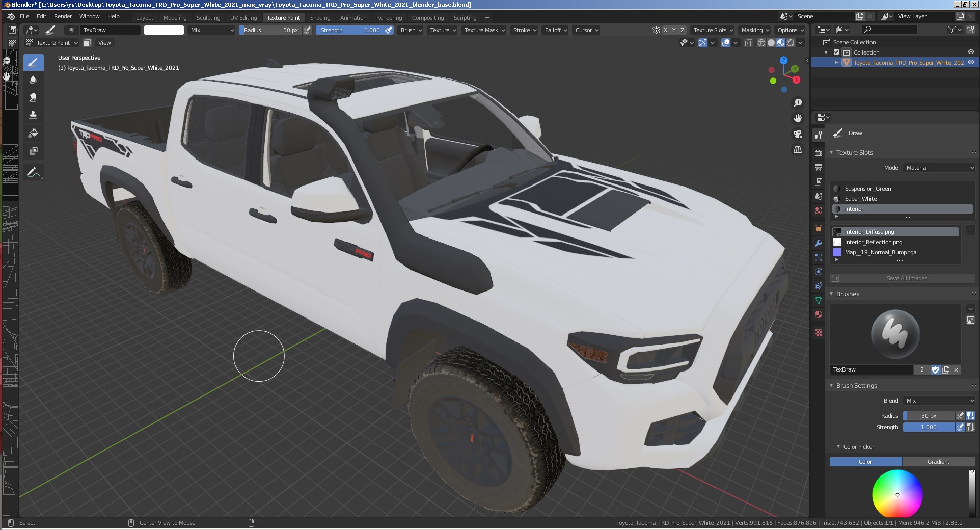Image resolution: width=980 pixels, height=530 pixels.
Task: Open the Texture Paint mode dropdown
Action: [52, 43]
